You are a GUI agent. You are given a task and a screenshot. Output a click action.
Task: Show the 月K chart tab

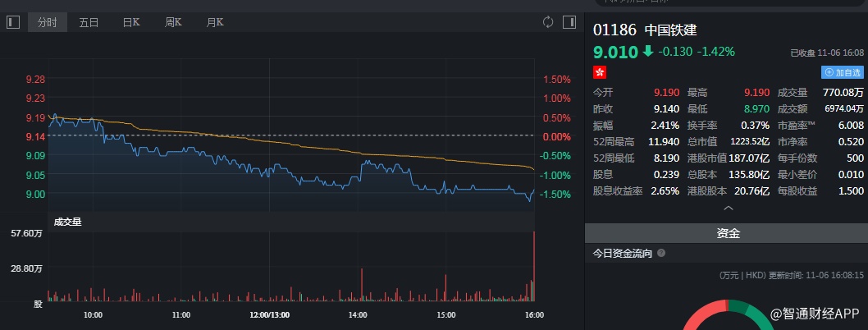pos(215,23)
